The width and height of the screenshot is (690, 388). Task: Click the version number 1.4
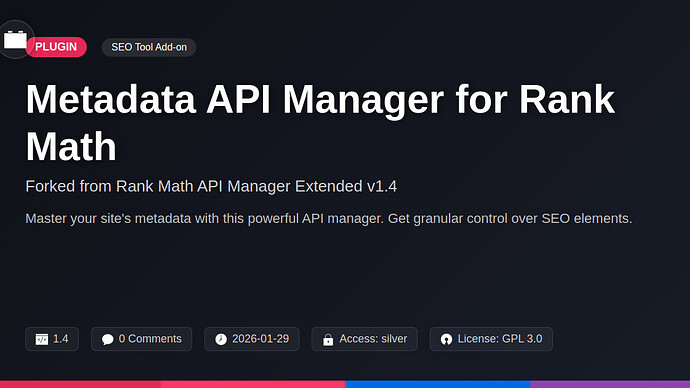61,339
